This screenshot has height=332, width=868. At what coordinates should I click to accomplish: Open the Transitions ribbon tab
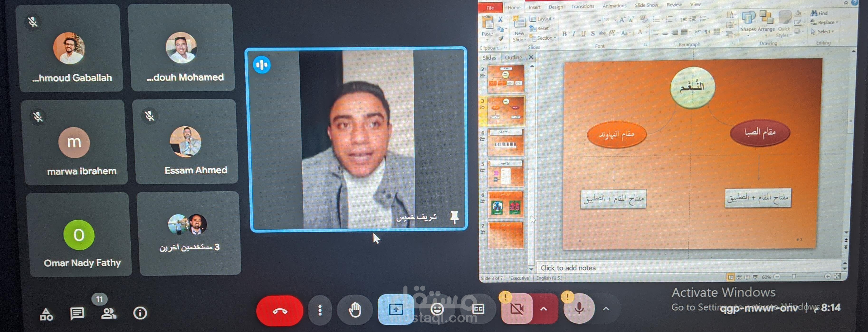pos(583,6)
